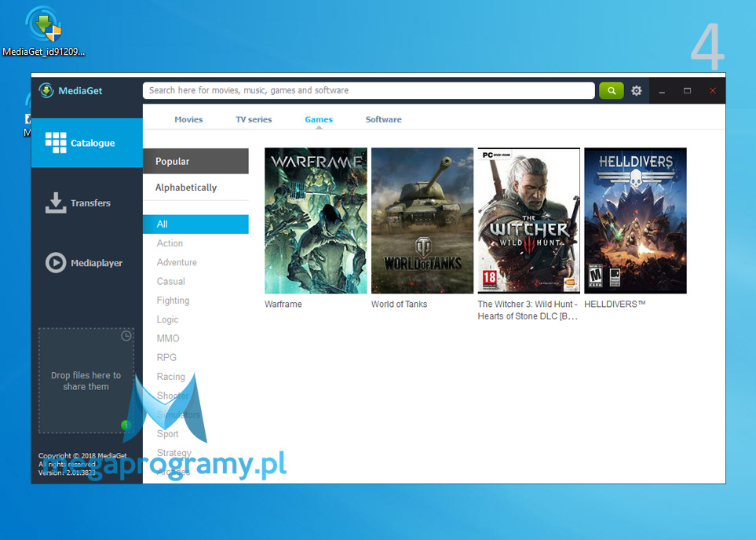756x540 pixels.
Task: Click the World of Tanks title
Action: pyautogui.click(x=400, y=305)
